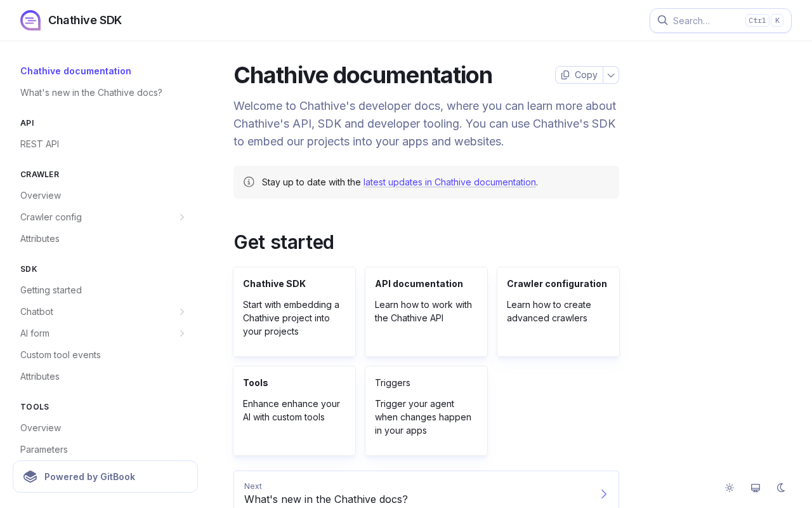Open the Triggers card

[426, 411]
